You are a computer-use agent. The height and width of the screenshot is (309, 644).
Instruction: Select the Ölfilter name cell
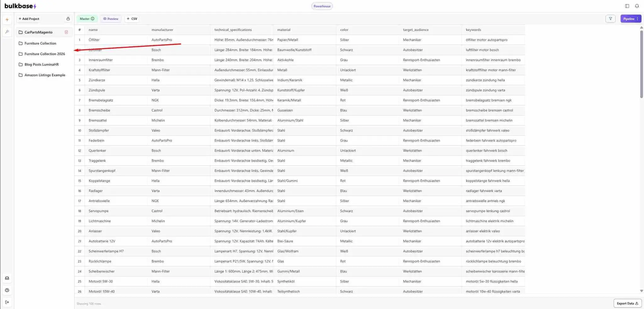(116, 40)
